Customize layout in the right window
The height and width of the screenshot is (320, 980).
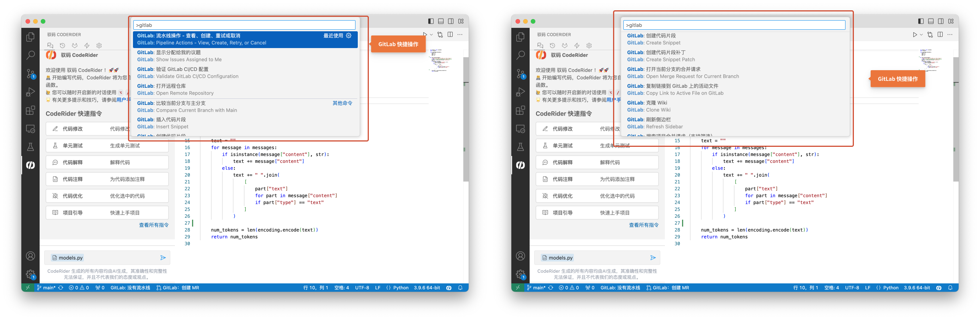pyautogui.click(x=951, y=21)
